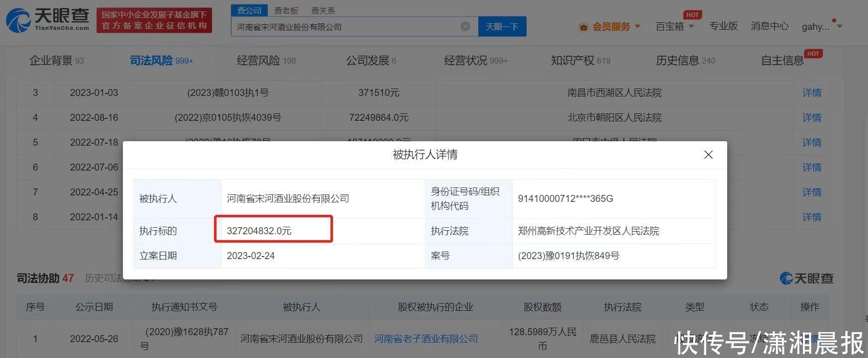This screenshot has height=358, width=868.
Task: Switch to 经营风险 tab
Action: pyautogui.click(x=266, y=61)
